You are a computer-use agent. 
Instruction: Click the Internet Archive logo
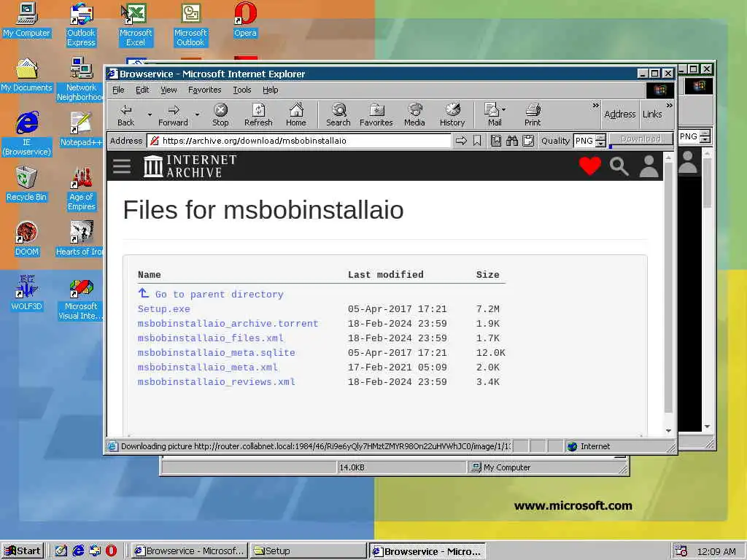coord(190,166)
